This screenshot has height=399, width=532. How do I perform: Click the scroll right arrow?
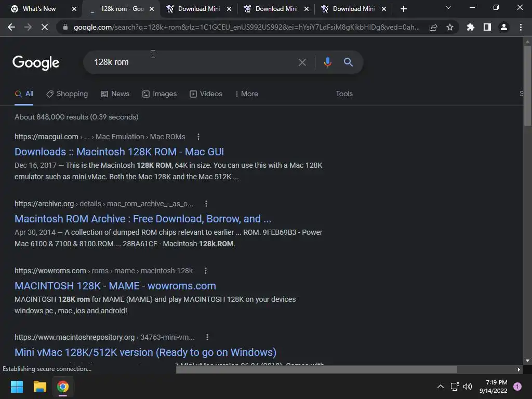click(519, 369)
